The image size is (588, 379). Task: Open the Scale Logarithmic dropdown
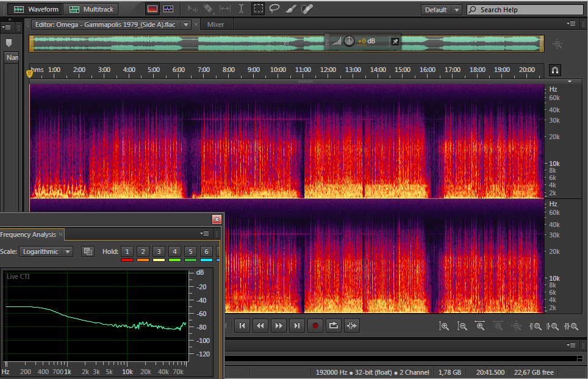[46, 251]
